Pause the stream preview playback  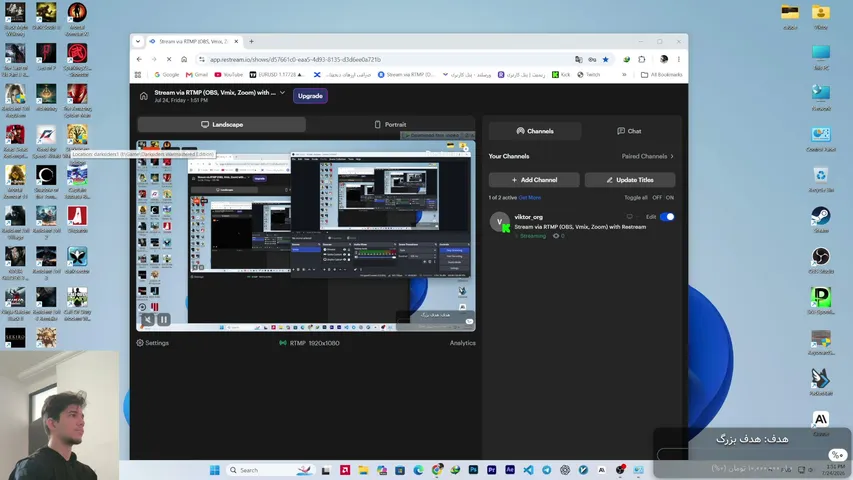point(164,319)
